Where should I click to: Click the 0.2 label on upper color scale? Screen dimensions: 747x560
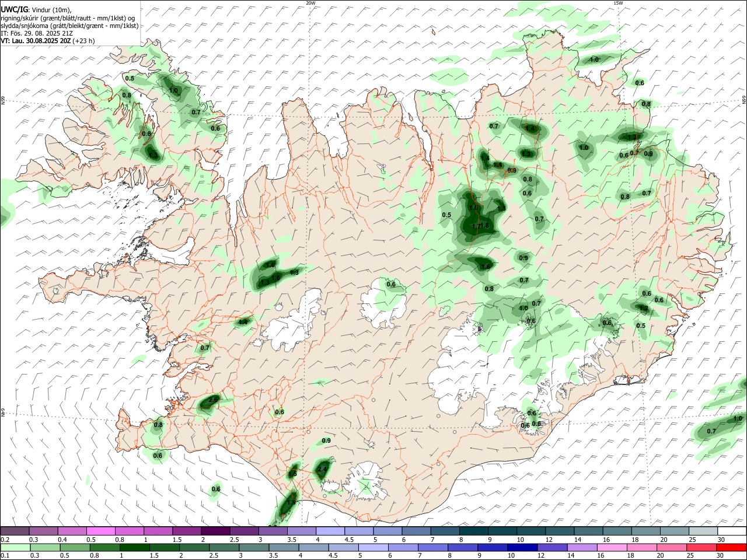coord(5,540)
